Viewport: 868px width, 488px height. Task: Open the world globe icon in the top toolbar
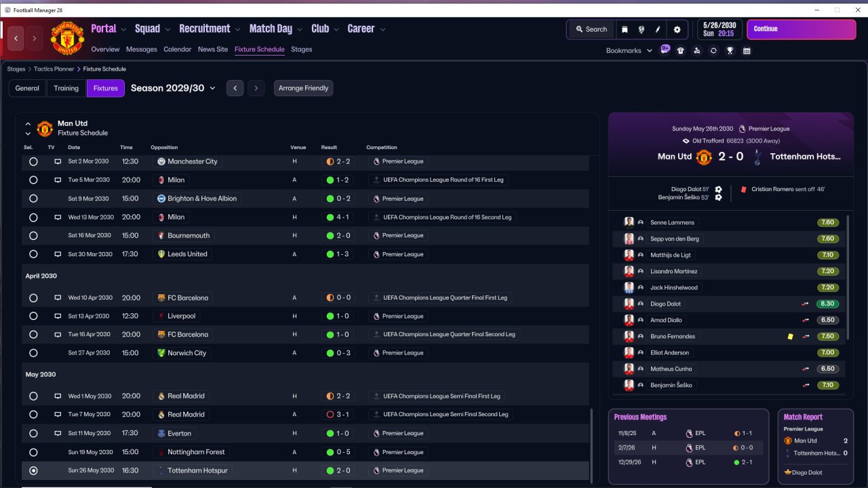click(x=642, y=29)
